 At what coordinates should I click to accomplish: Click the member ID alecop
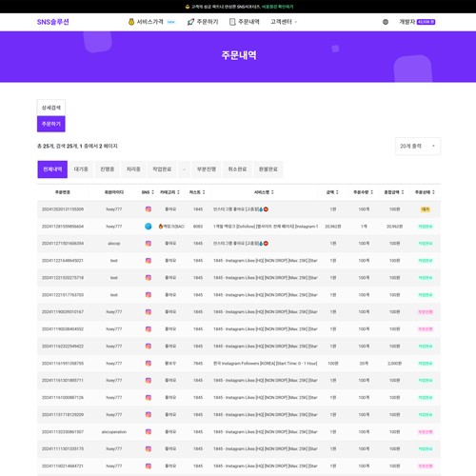point(114,244)
